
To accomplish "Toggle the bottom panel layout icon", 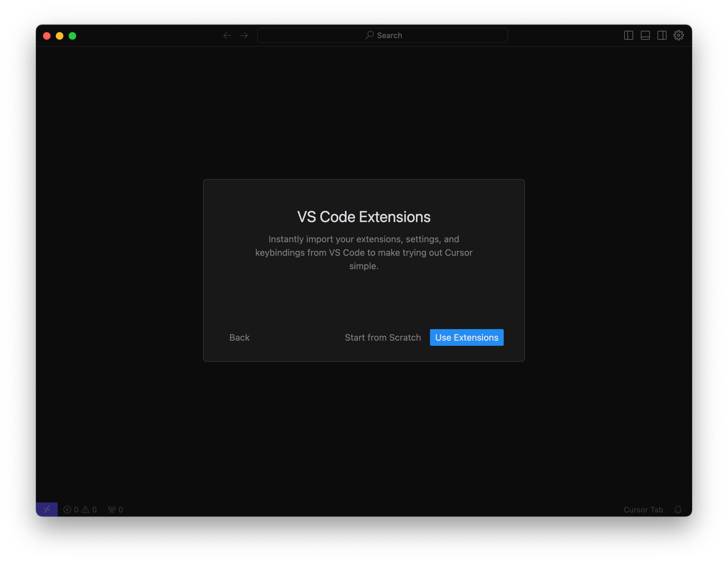I will [x=645, y=35].
